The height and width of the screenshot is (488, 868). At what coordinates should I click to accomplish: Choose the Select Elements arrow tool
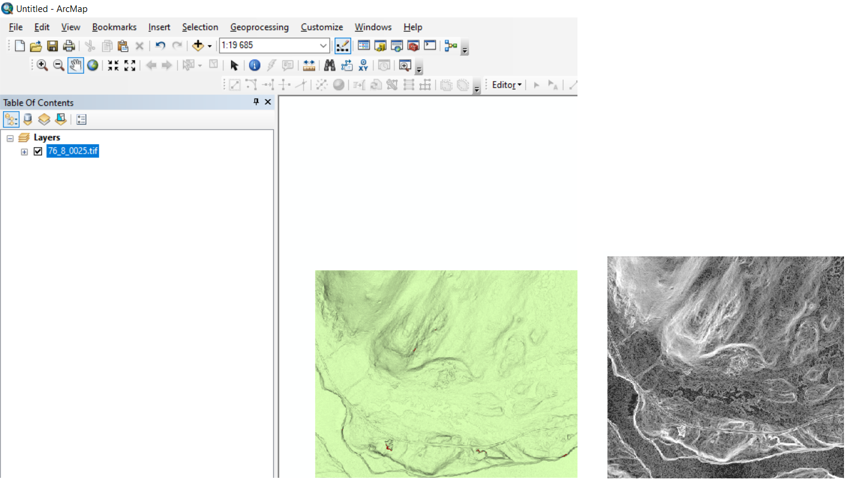pyautogui.click(x=234, y=65)
